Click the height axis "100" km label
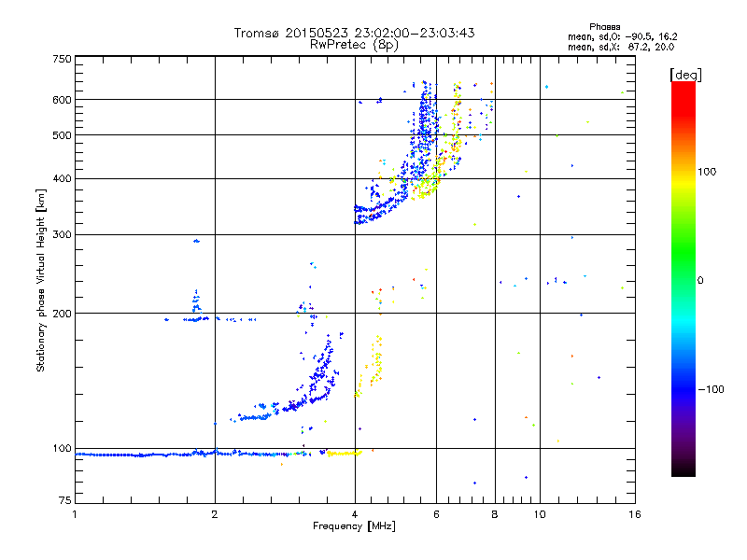Image resolution: width=747 pixels, height=560 pixels. 62,448
